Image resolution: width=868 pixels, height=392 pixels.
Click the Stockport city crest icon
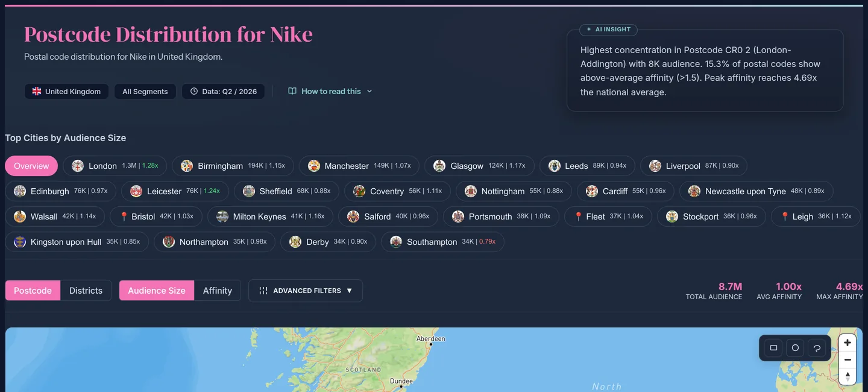[672, 217]
